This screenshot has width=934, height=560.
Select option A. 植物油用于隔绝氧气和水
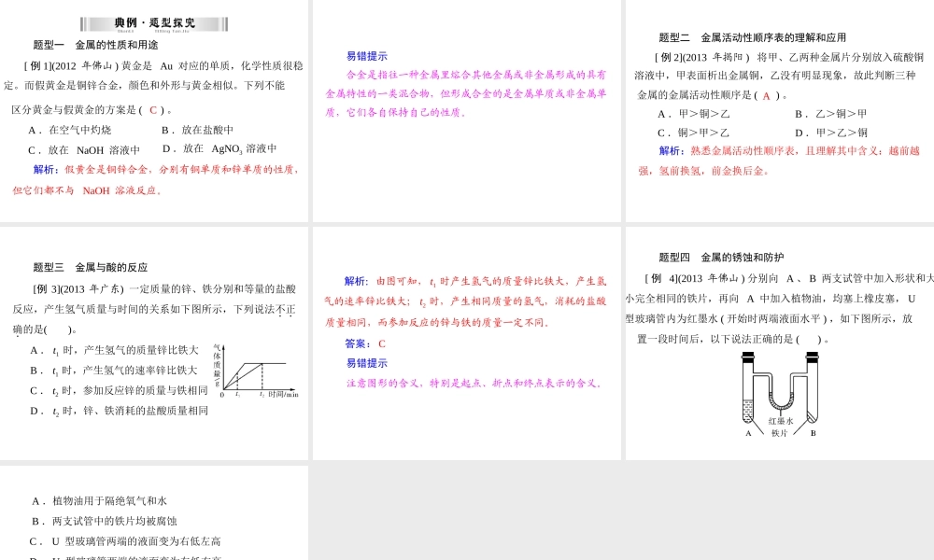click(99, 501)
